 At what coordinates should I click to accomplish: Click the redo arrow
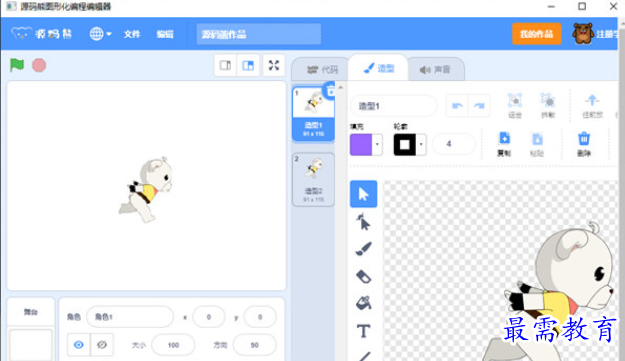click(479, 106)
